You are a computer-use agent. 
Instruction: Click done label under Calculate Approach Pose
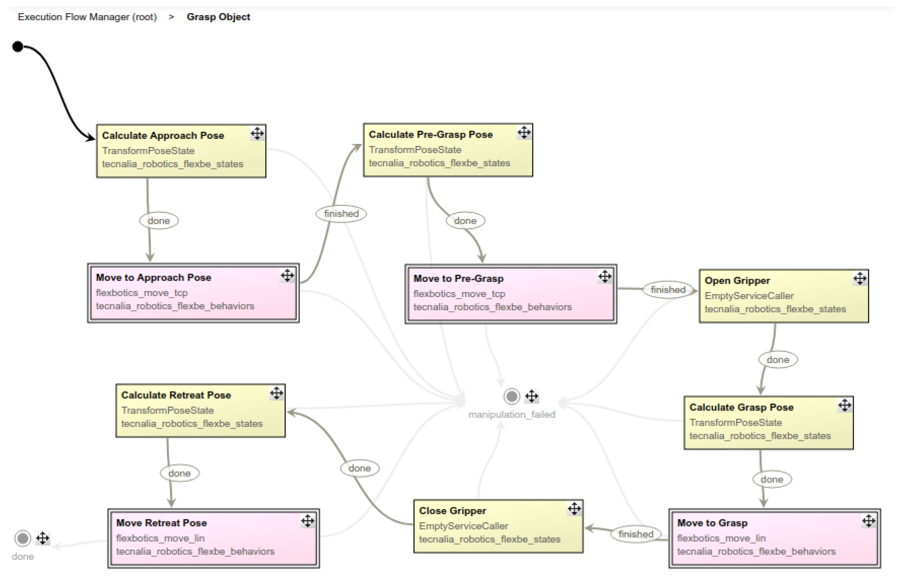(158, 221)
